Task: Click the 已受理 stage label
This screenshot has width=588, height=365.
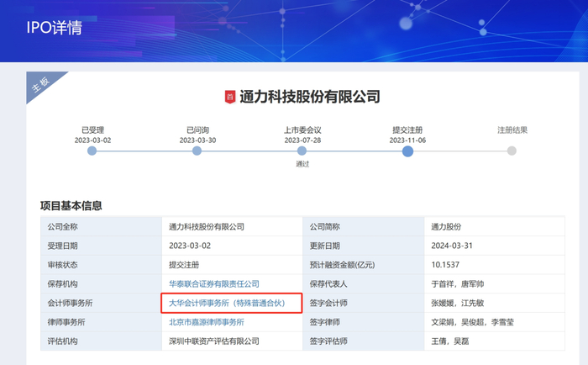Action: coord(92,130)
